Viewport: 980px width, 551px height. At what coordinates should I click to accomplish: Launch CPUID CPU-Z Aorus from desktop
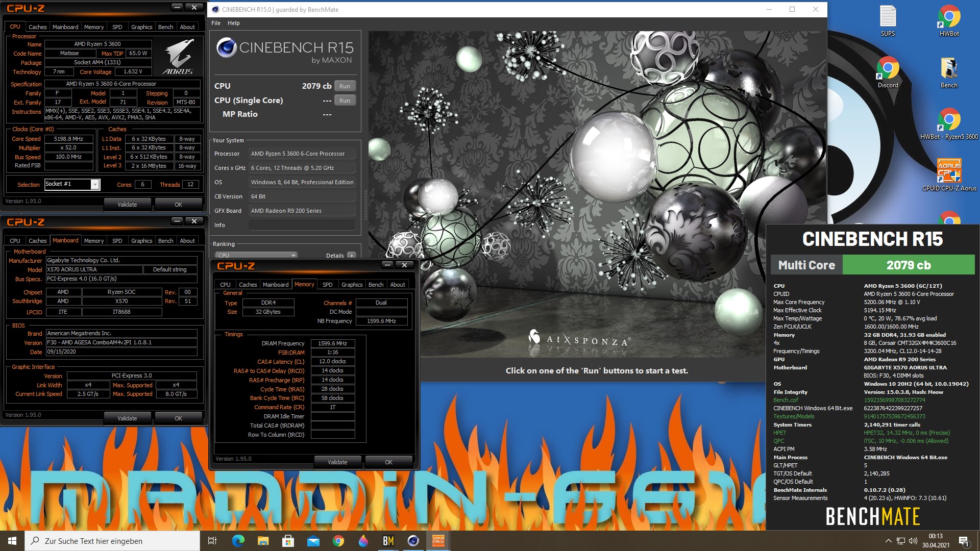coord(949,175)
